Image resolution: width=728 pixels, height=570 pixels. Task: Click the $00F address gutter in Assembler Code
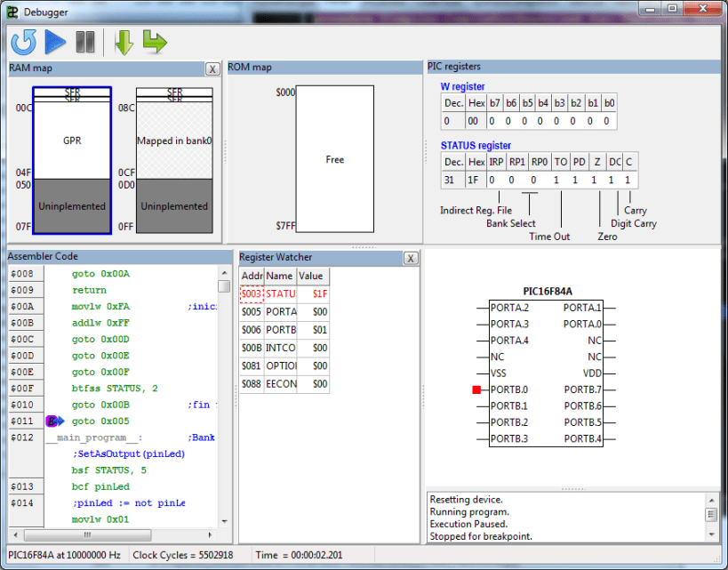point(22,389)
